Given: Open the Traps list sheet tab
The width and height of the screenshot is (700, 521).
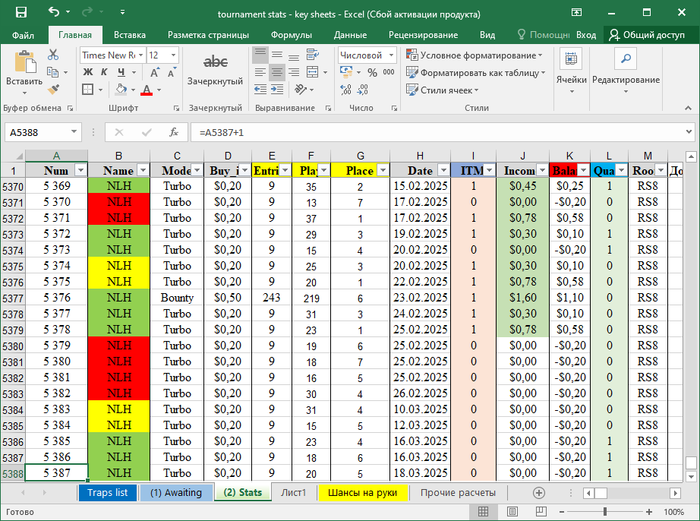Looking at the screenshot, I should [108, 493].
